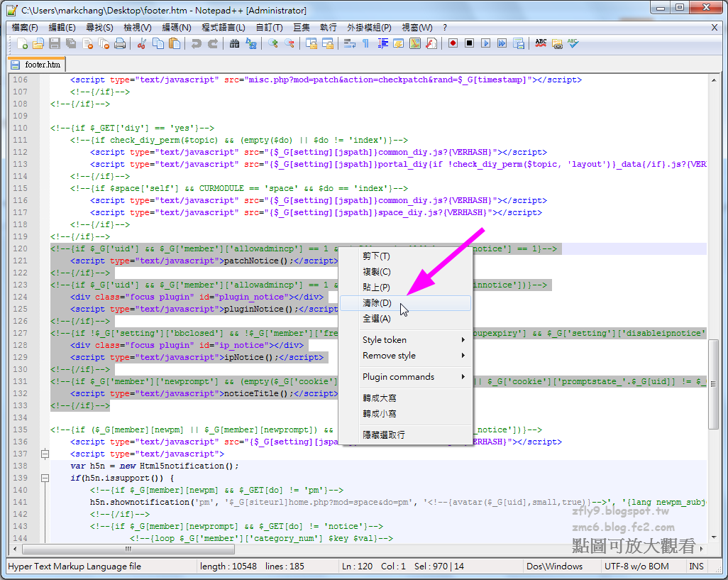Open Find with the binoculars icon
This screenshot has width=728, height=580.
click(234, 43)
